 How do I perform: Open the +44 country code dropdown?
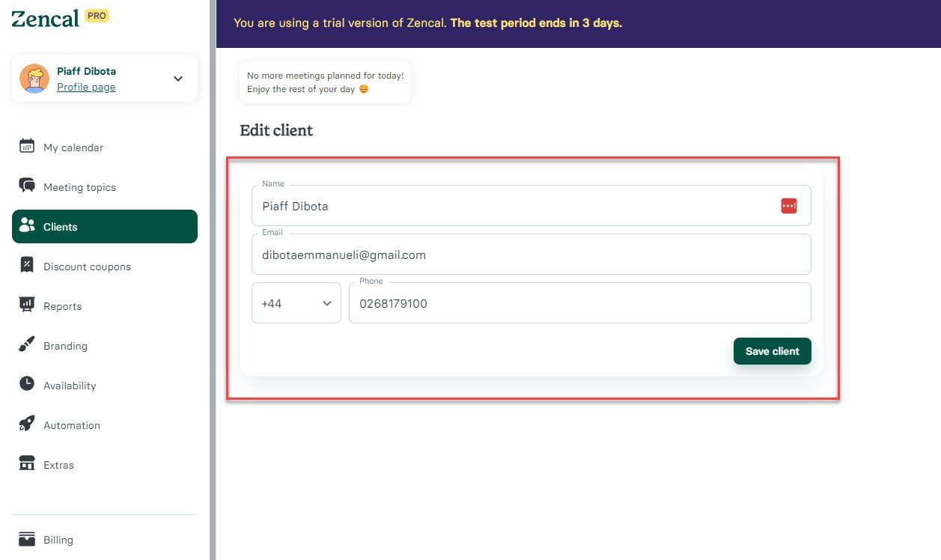(296, 302)
